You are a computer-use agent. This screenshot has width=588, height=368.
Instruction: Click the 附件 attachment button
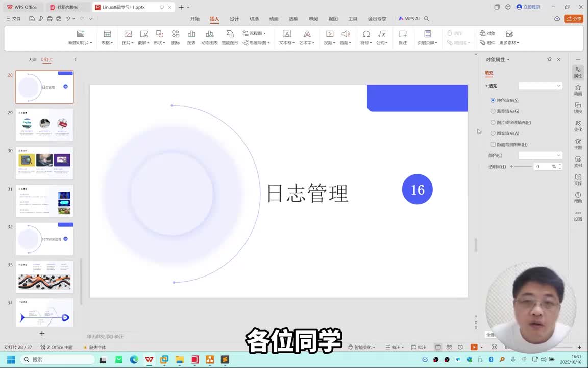(x=487, y=43)
